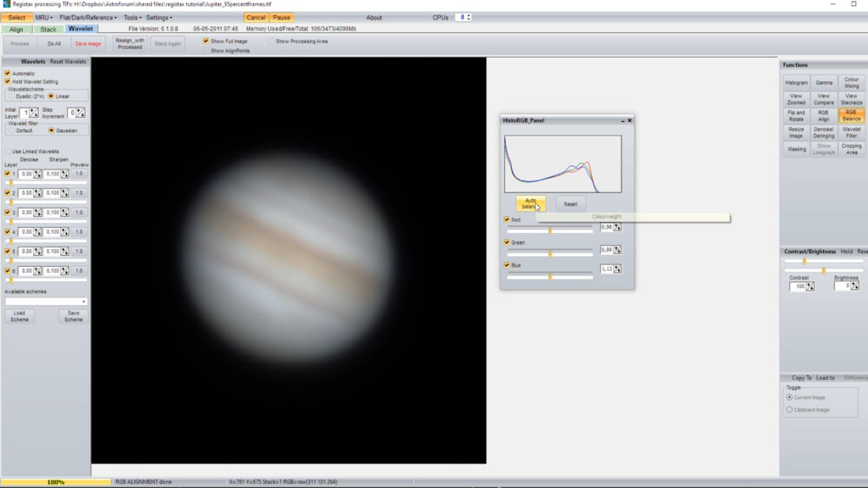Screen dimensions: 868x488
Task: Click the Blue colour weight slider
Action: [549, 276]
